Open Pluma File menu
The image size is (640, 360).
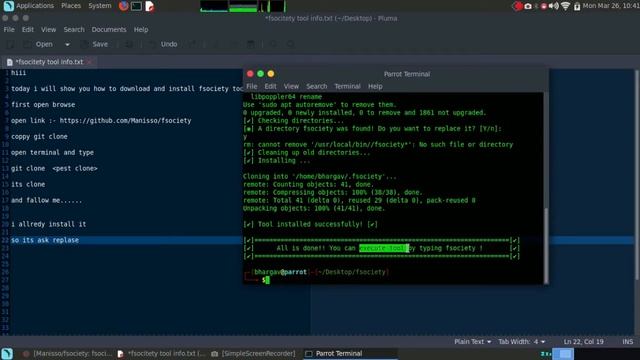pyautogui.click(x=9, y=29)
